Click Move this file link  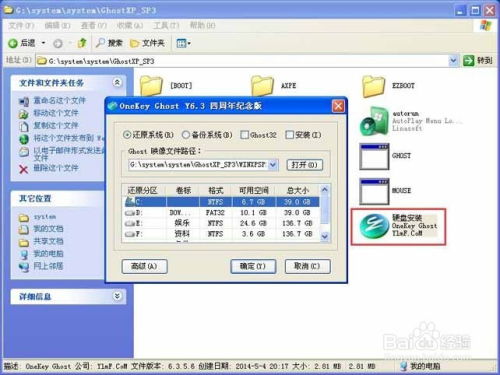pos(56,113)
